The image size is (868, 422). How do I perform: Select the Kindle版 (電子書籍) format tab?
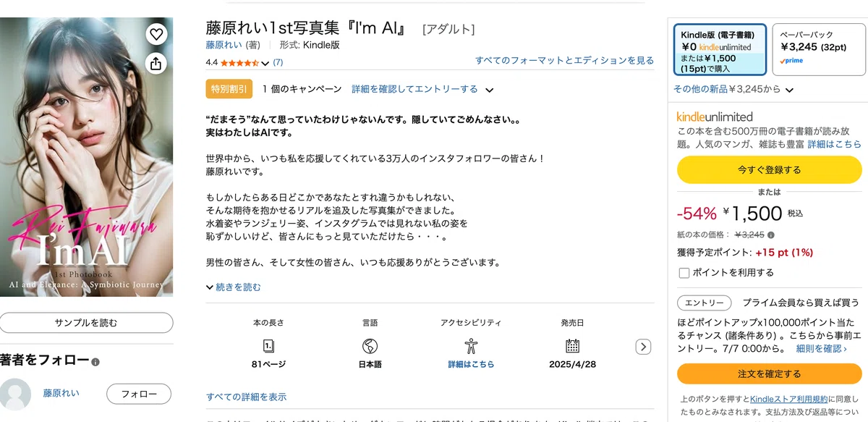pyautogui.click(x=720, y=49)
